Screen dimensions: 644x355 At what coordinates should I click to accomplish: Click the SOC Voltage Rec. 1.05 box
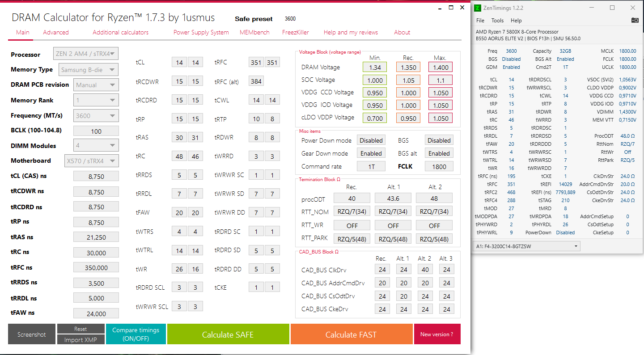click(408, 80)
